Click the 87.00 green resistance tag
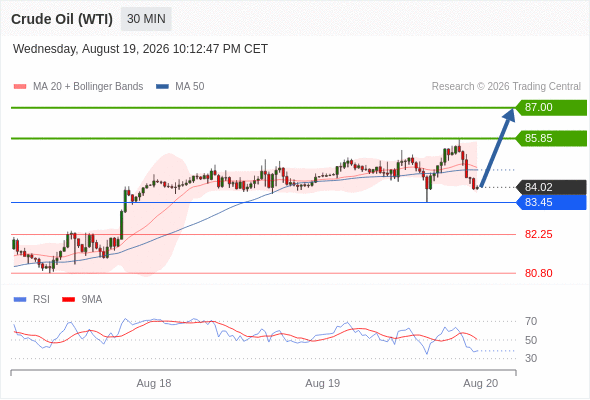Viewport: 590px width, 400px height. pyautogui.click(x=551, y=107)
